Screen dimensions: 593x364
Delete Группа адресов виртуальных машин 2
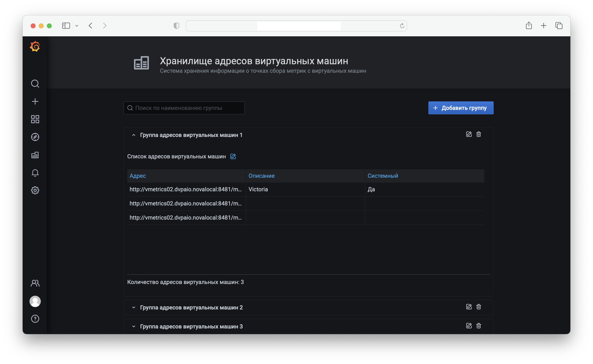click(x=479, y=306)
